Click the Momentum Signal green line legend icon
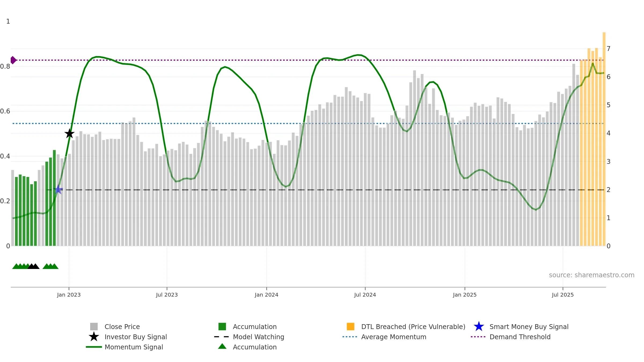 coord(94,347)
